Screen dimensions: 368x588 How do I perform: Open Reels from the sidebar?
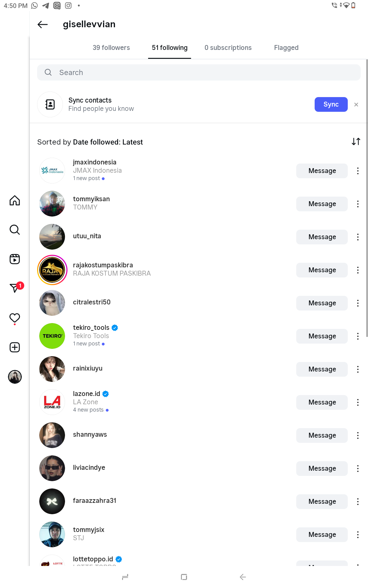pyautogui.click(x=15, y=259)
